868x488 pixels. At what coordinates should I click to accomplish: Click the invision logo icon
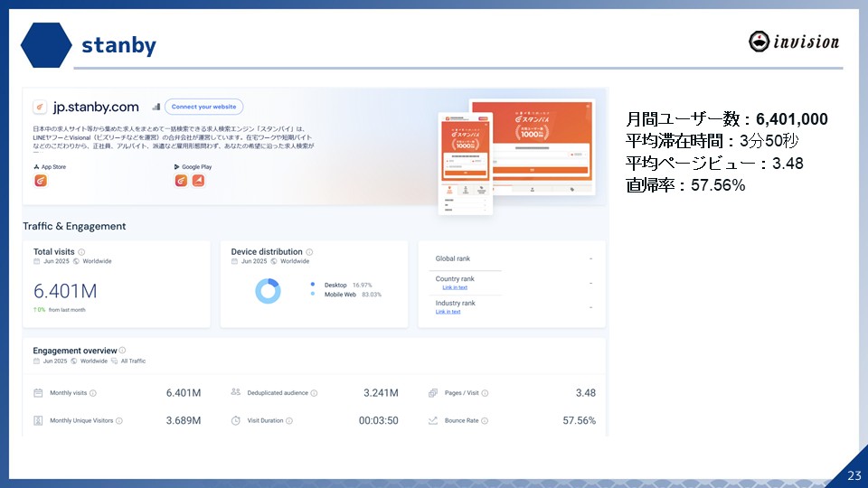(x=759, y=42)
